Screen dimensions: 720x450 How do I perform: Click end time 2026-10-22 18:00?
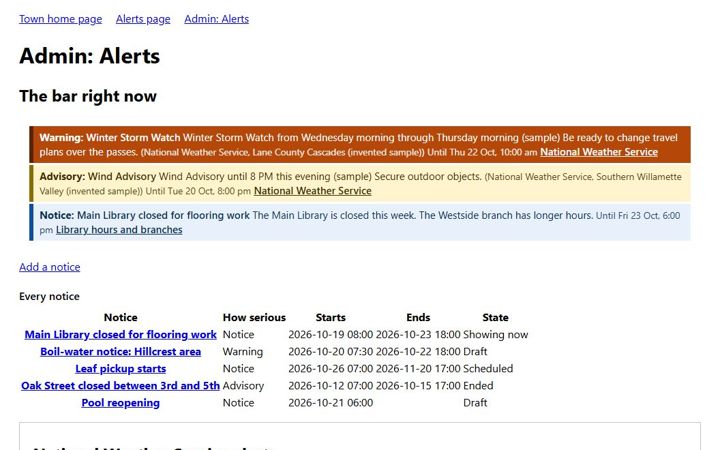[418, 352]
